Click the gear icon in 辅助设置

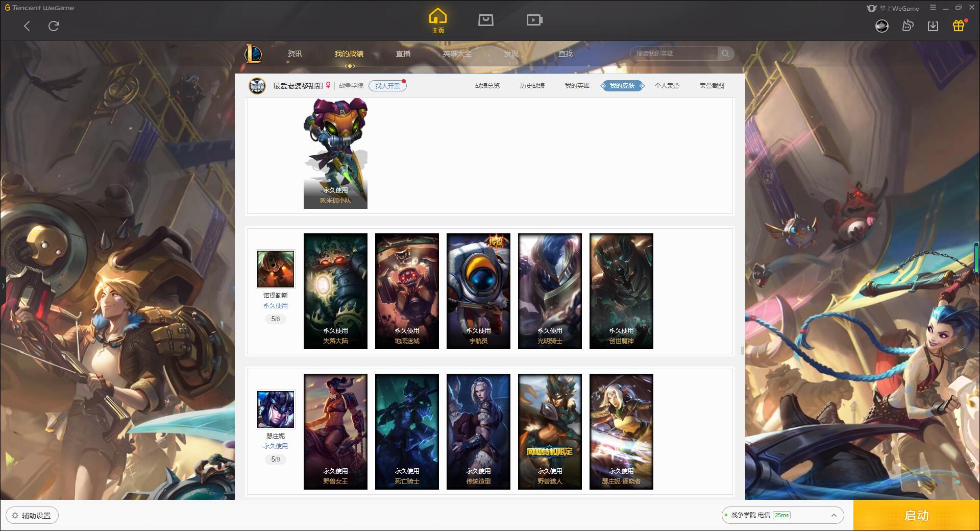(15, 516)
